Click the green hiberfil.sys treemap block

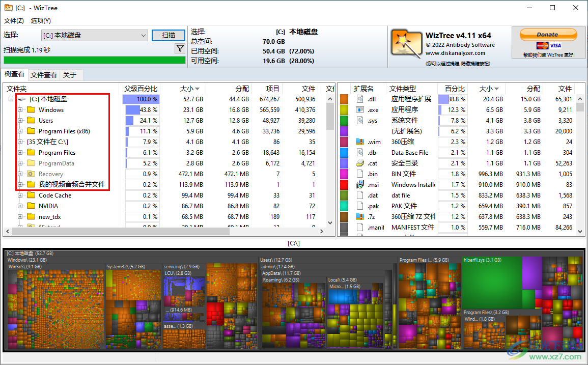[492, 283]
